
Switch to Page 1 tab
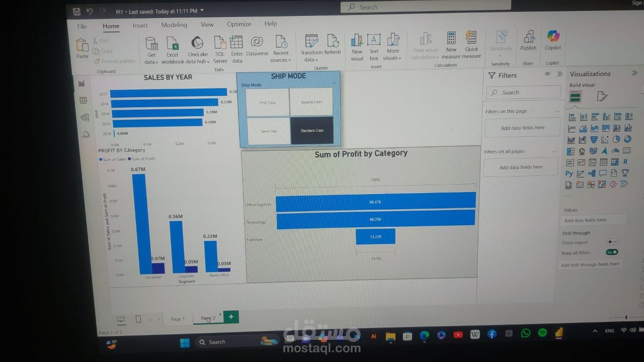[178, 319]
